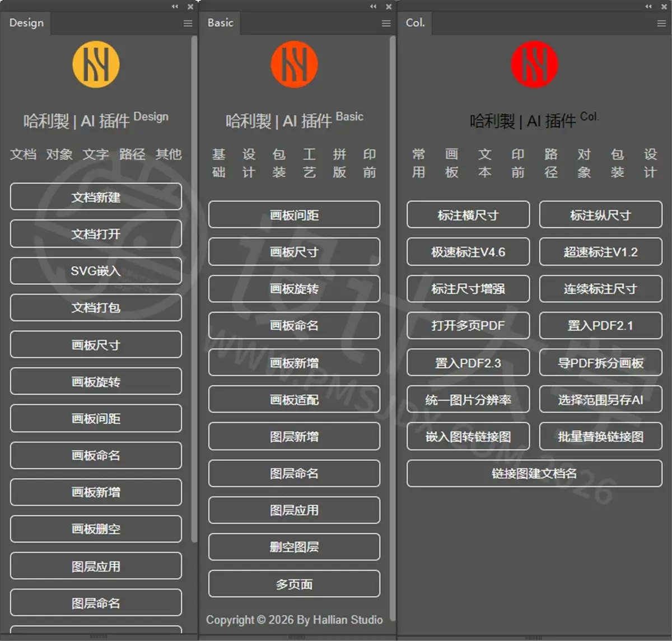672x641 pixels.
Task: Click the 多页面 button
Action: (x=294, y=584)
